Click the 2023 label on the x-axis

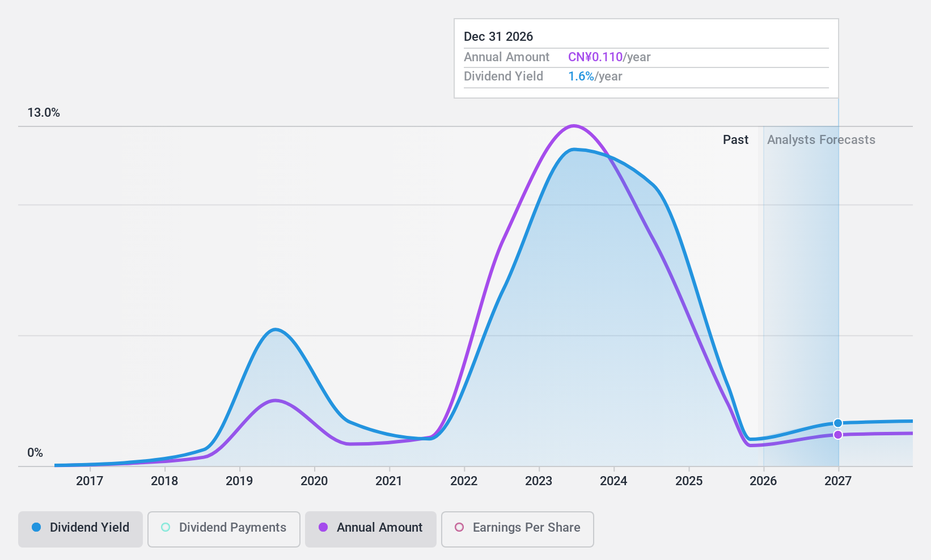tap(538, 481)
